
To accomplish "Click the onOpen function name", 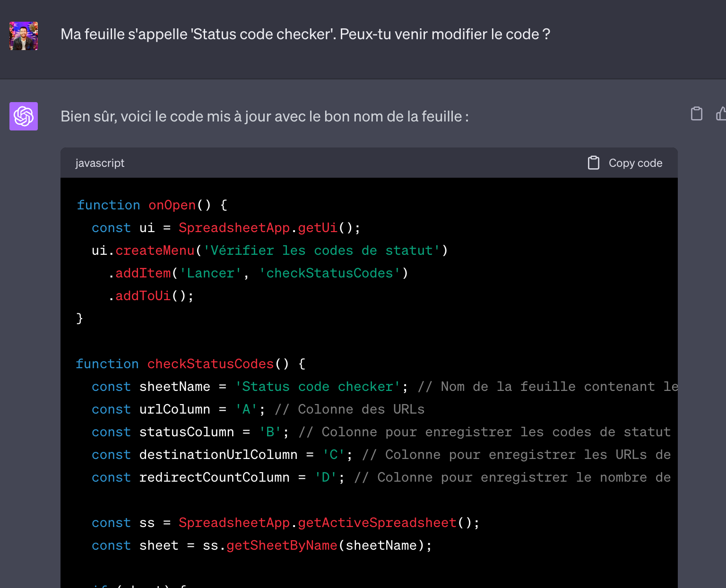I will [172, 205].
